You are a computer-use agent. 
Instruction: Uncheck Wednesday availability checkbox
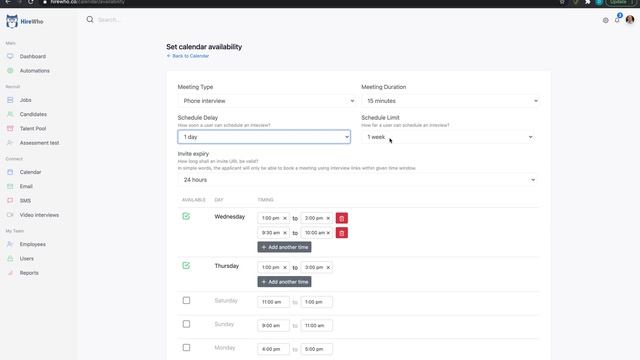(186, 216)
